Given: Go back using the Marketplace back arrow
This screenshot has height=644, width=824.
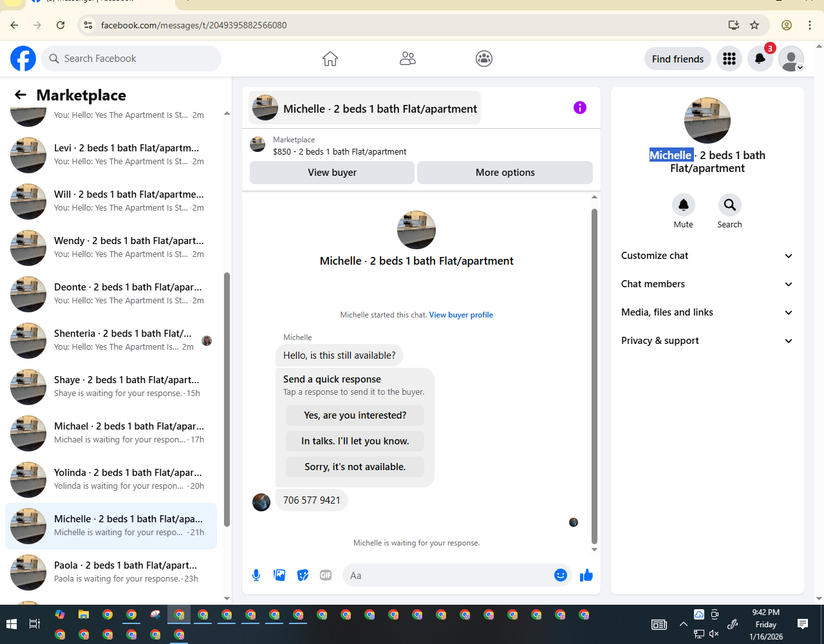Looking at the screenshot, I should click(x=21, y=95).
